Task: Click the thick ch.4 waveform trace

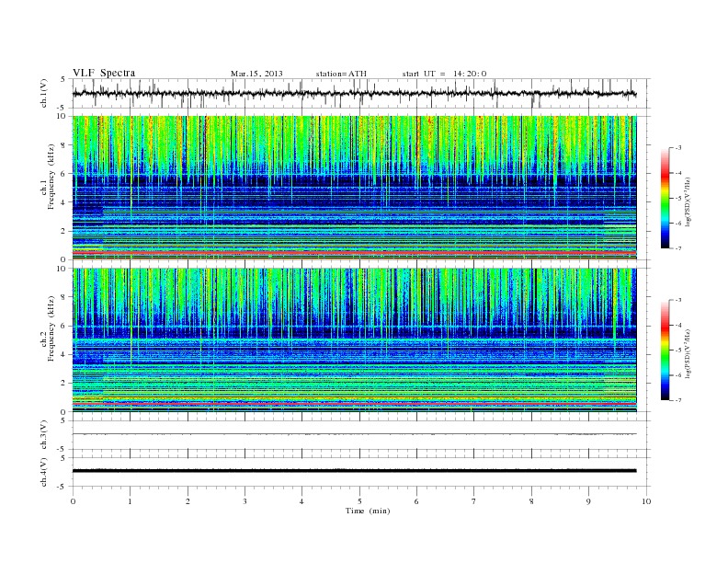Action: [x=354, y=471]
